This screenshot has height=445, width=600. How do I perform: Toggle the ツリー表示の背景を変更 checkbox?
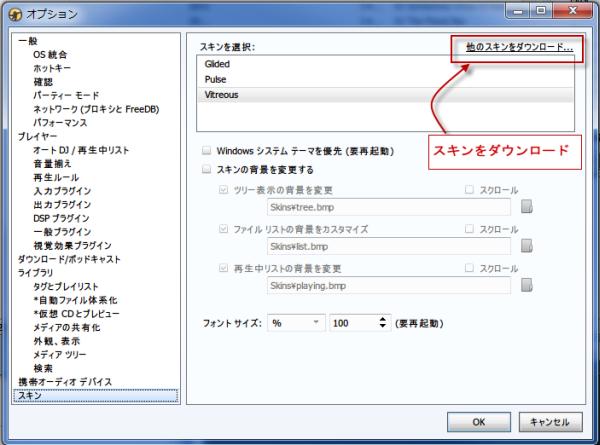(223, 189)
